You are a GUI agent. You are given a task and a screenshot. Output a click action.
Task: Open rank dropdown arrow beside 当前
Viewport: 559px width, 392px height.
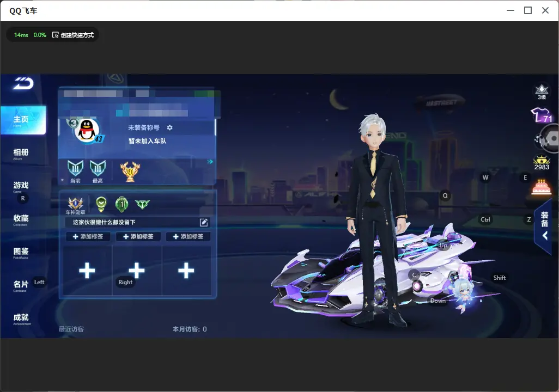click(x=63, y=180)
